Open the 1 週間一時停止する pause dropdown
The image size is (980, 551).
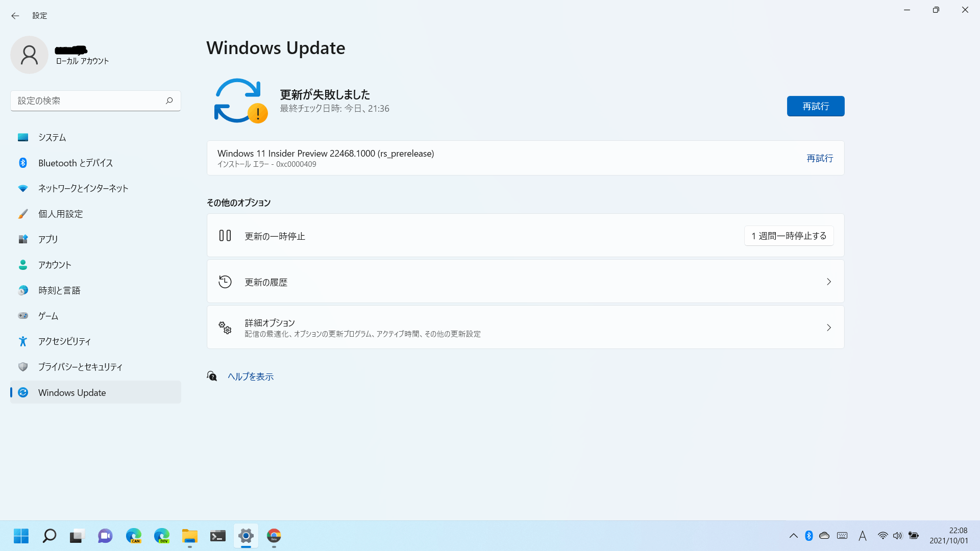789,236
